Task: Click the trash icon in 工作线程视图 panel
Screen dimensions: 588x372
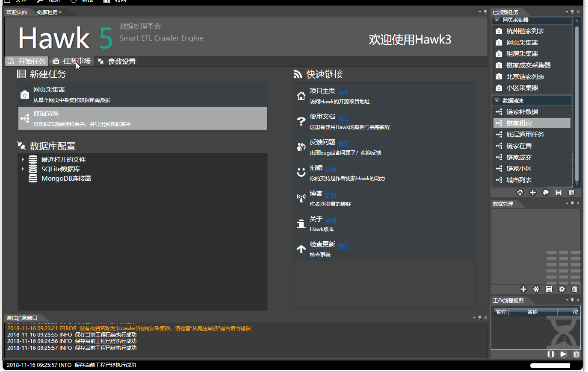Action: [x=576, y=354]
